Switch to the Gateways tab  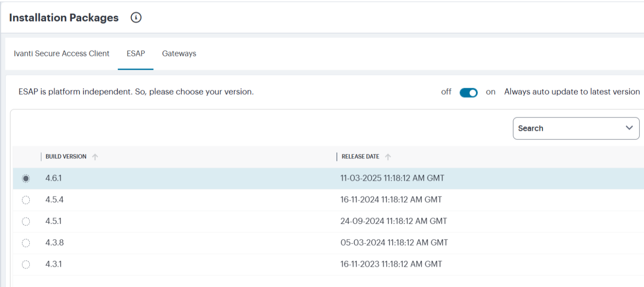tap(179, 54)
